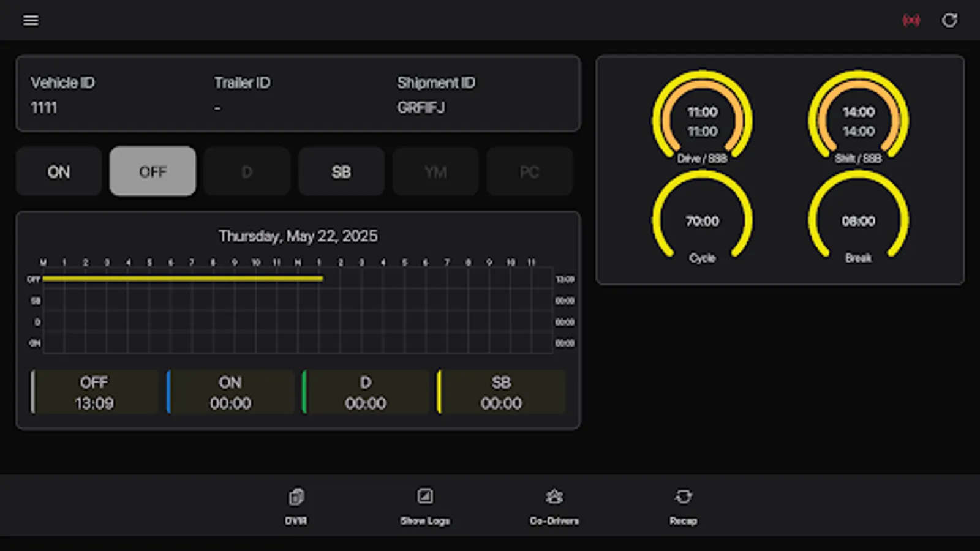Click the date header Thursday, May 22, 2025
The image size is (980, 551).
[x=298, y=236]
